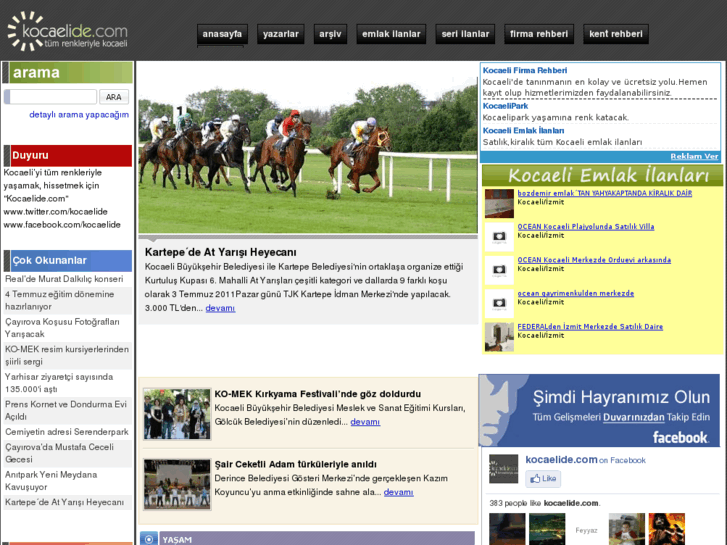The width and height of the screenshot is (727, 545).
Task: Go to the arşiv section
Action: pos(330,34)
